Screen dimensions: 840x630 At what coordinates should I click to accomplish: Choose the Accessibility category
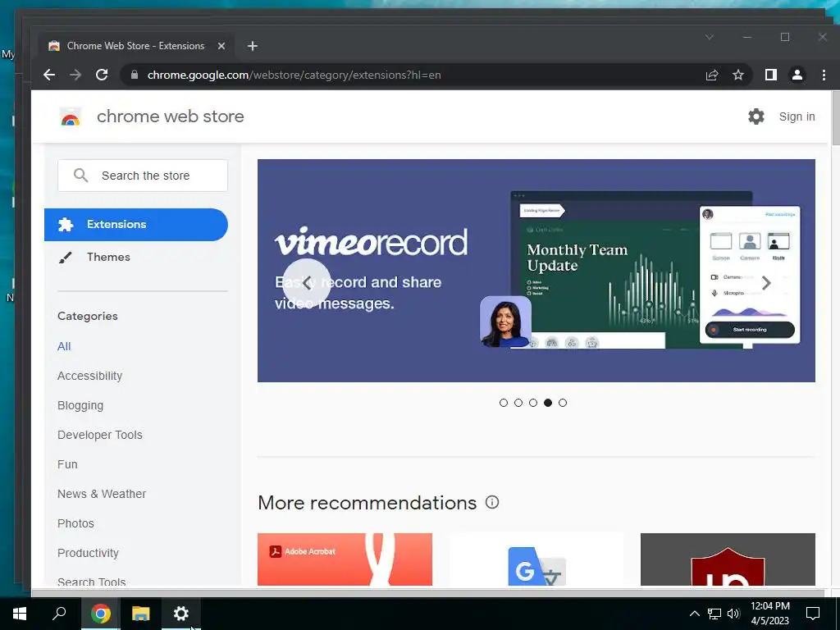89,376
